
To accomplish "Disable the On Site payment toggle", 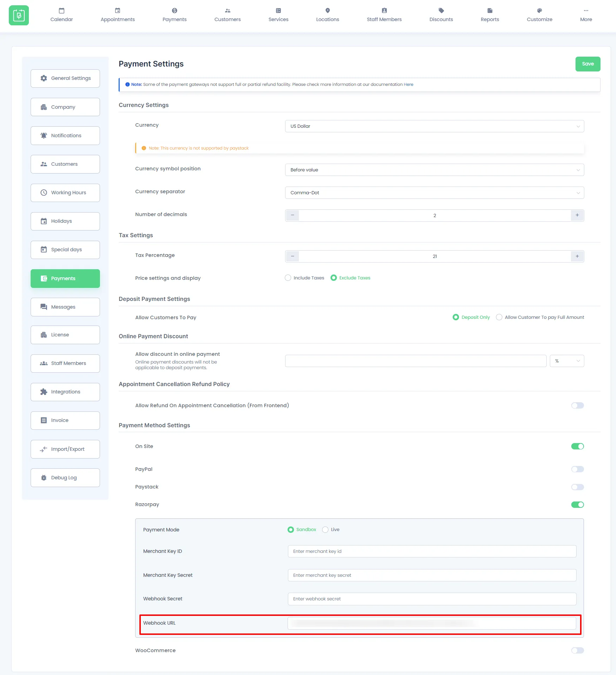I will [578, 446].
